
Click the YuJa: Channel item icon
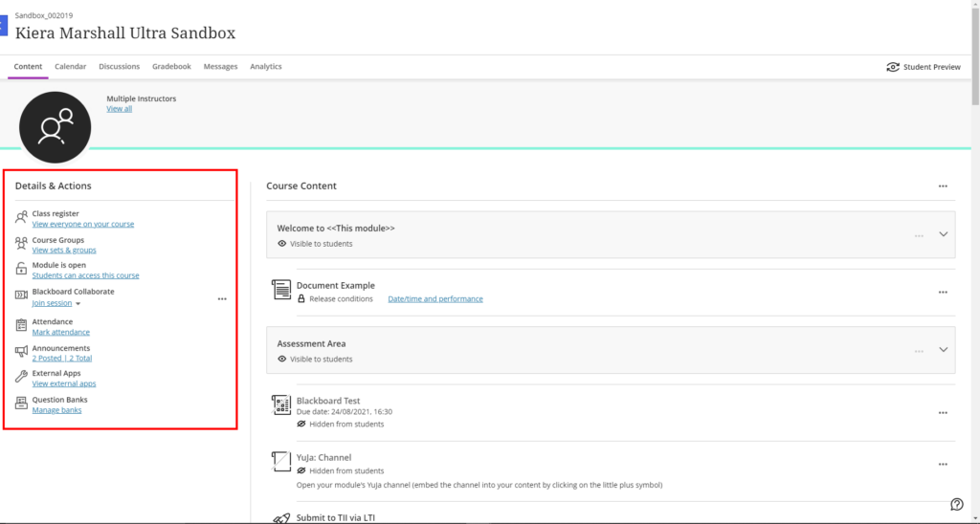click(x=281, y=462)
